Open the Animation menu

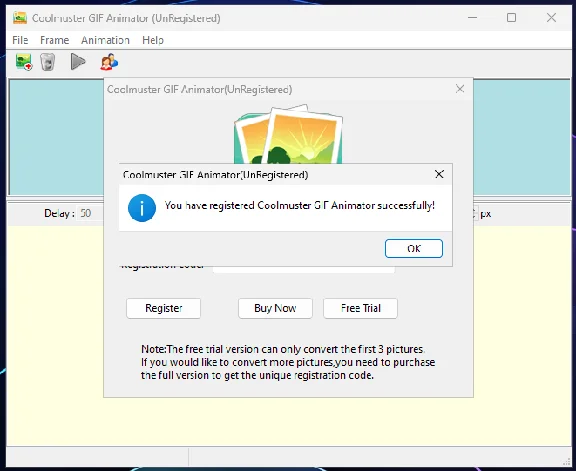105,40
